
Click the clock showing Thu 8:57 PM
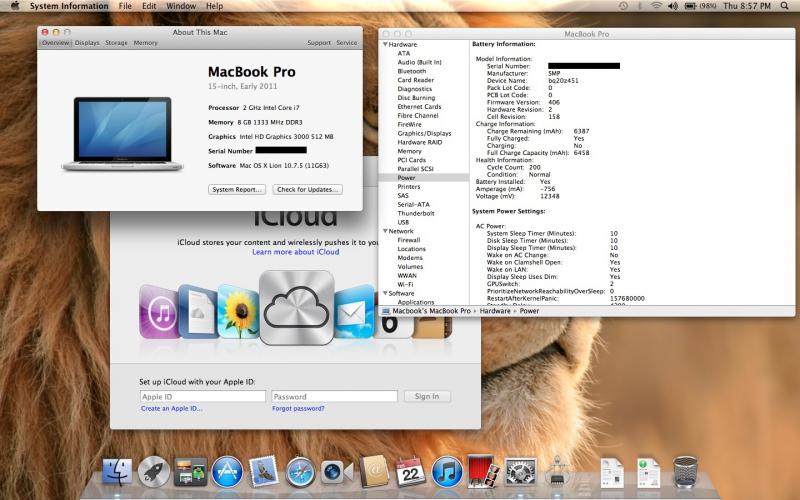(747, 6)
